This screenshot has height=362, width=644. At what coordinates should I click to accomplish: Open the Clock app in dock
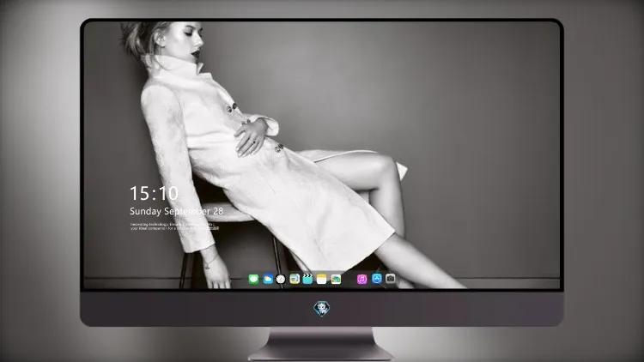(281, 279)
